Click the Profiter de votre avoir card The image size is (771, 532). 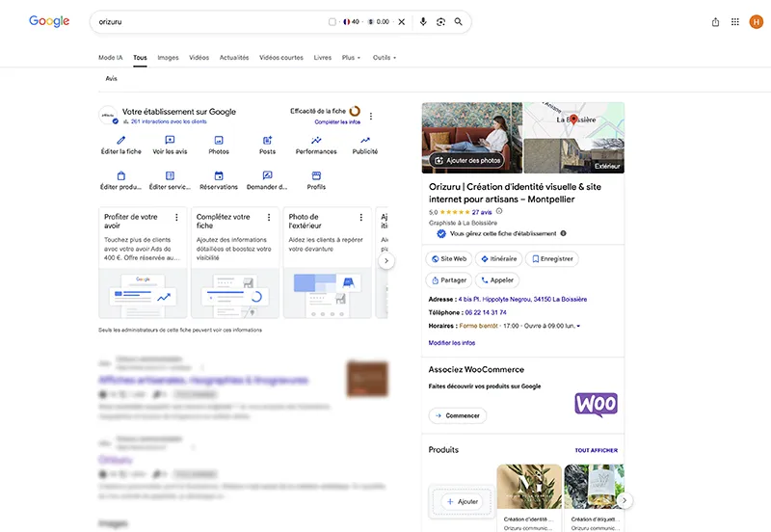[x=143, y=262]
